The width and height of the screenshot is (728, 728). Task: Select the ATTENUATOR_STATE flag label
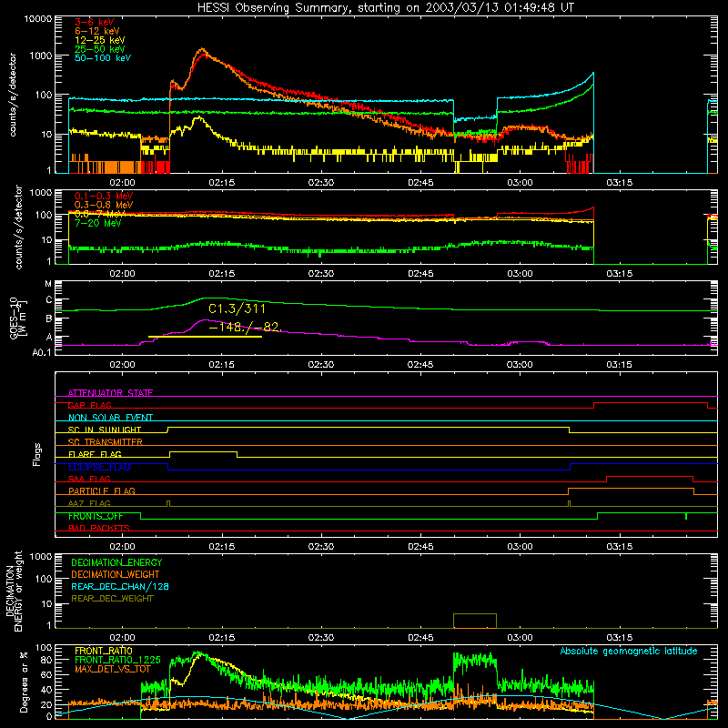pos(110,393)
